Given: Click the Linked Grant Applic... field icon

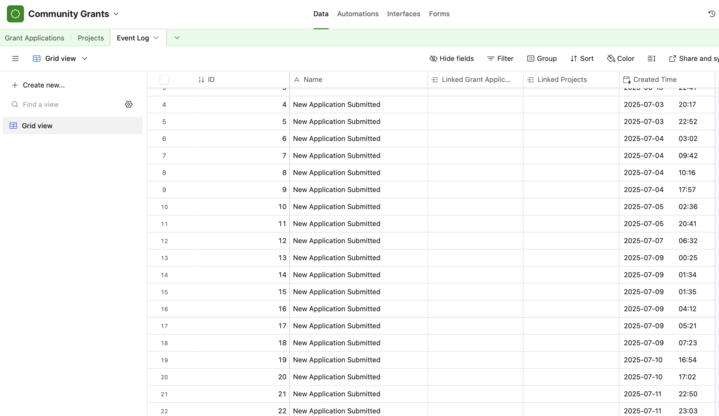Looking at the screenshot, I should 435,80.
